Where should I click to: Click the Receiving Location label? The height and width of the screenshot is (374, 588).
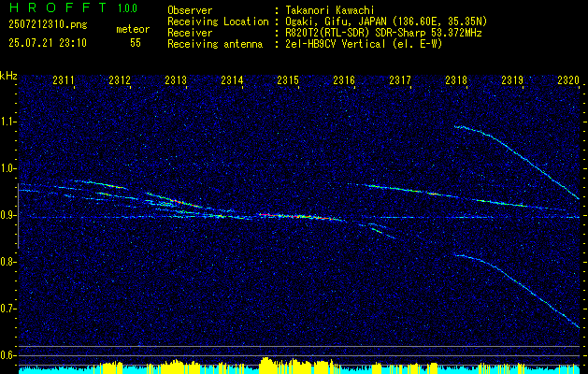218,22
